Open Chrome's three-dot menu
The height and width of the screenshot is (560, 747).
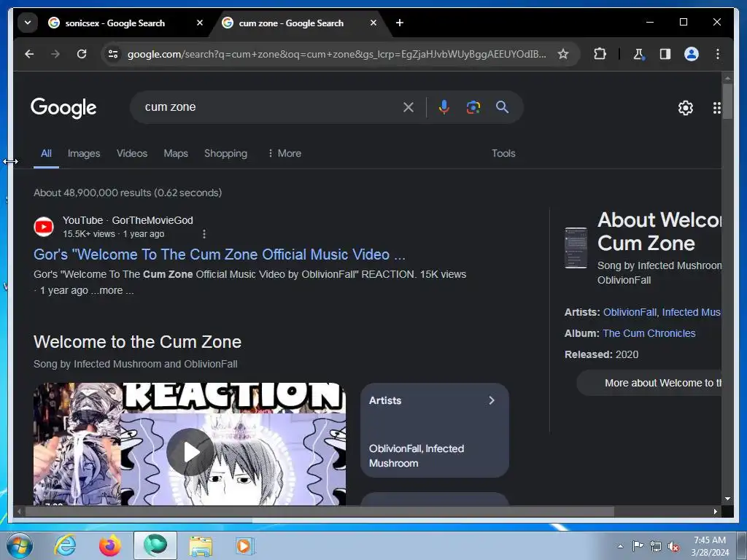pos(718,54)
